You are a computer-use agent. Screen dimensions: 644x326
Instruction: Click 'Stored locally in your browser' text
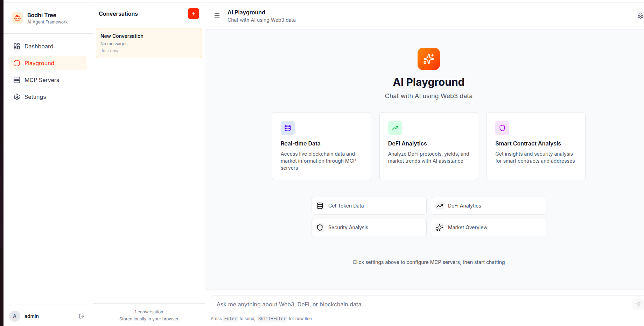149,319
